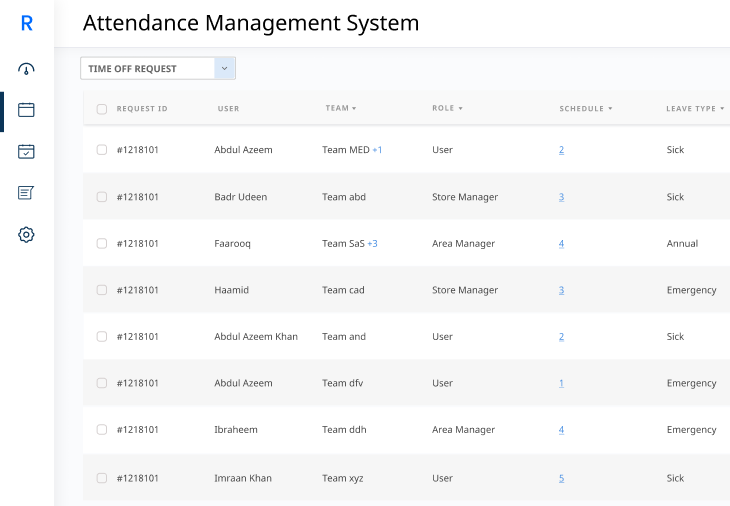Viewport: 730px width, 506px height.
Task: Click Team xyz cell
Action: (x=343, y=478)
